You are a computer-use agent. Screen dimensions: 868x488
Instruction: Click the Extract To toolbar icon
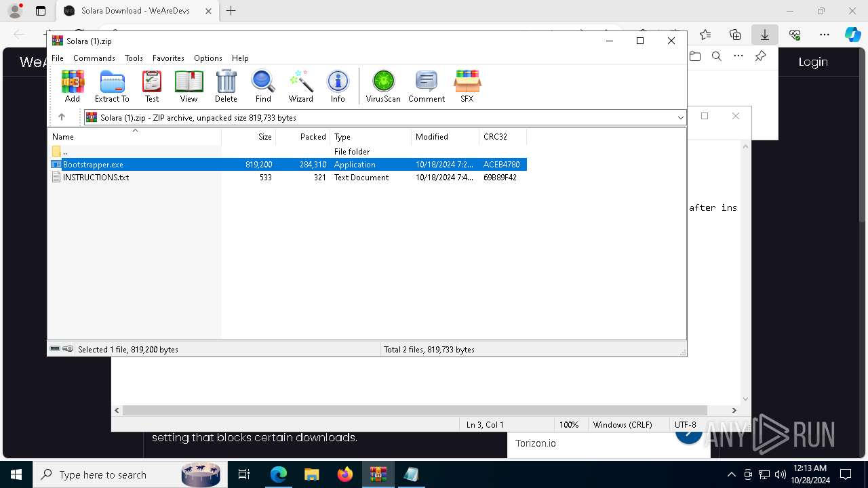(112, 86)
